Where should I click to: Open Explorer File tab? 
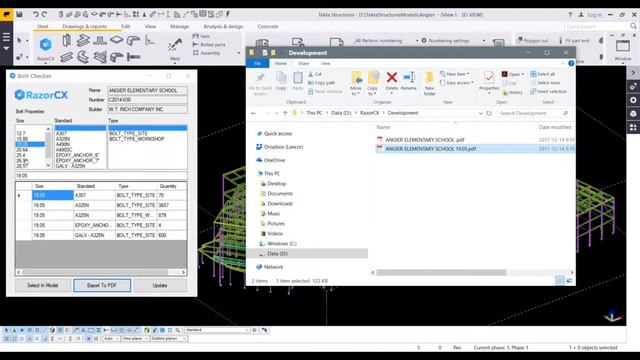pos(258,63)
